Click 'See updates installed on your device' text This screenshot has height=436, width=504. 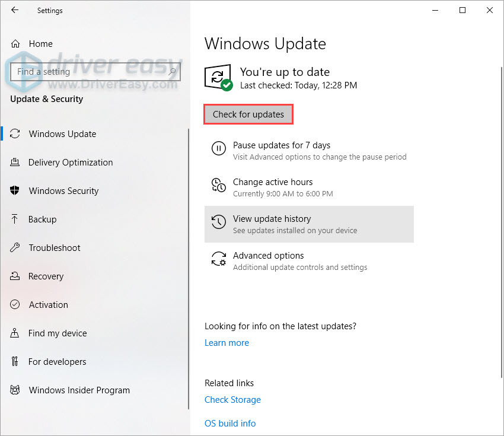tap(295, 231)
